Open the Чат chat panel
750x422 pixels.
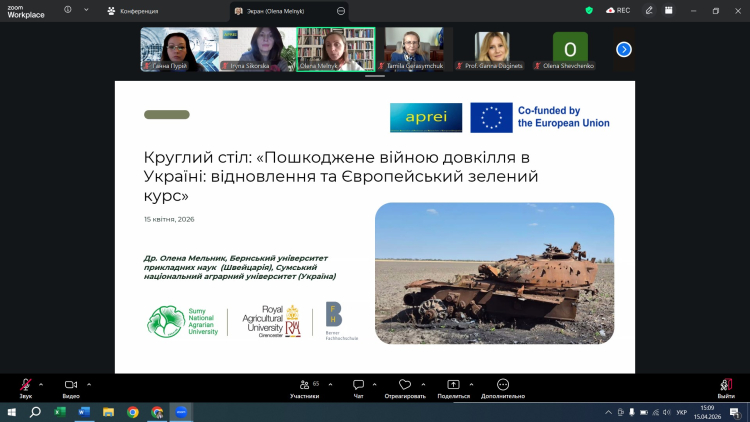click(x=358, y=385)
